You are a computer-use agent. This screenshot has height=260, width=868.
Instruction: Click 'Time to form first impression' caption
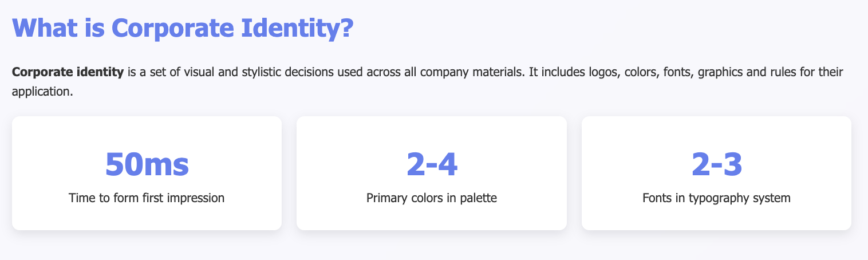(147, 198)
